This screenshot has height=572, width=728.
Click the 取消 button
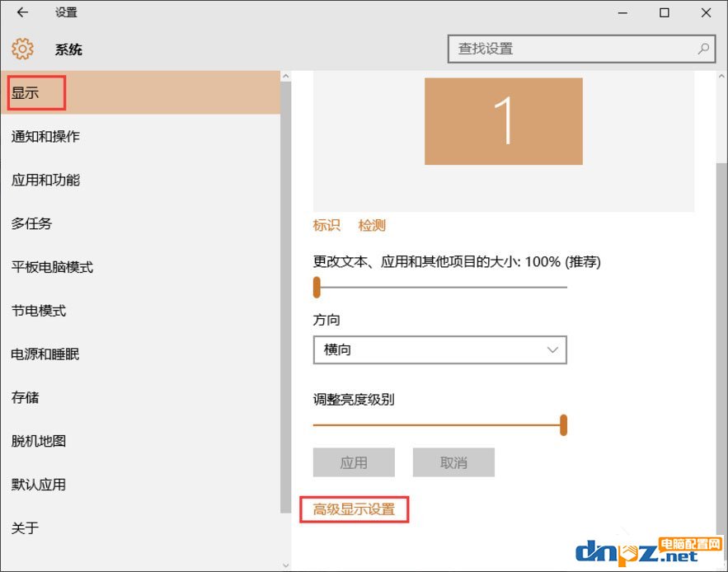pos(453,462)
